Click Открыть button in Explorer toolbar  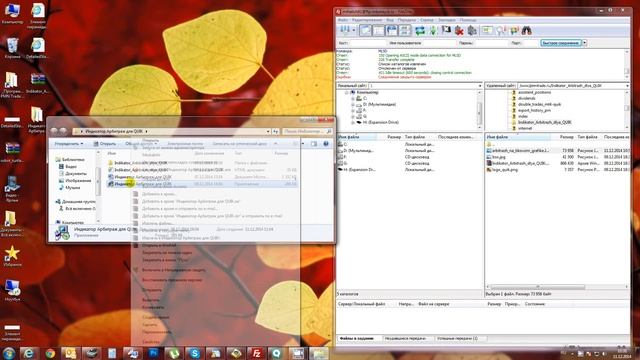pos(105,144)
